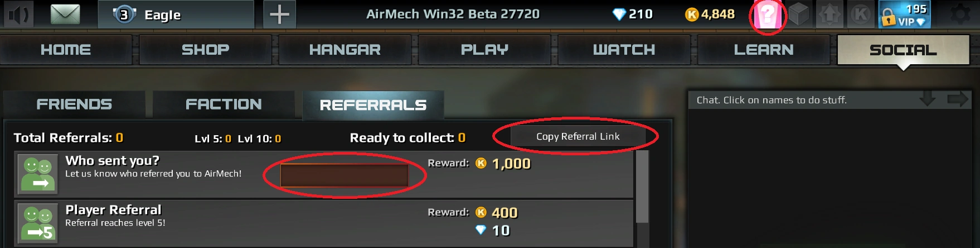Mute sound with the speaker icon
The image size is (980, 248).
click(x=18, y=15)
